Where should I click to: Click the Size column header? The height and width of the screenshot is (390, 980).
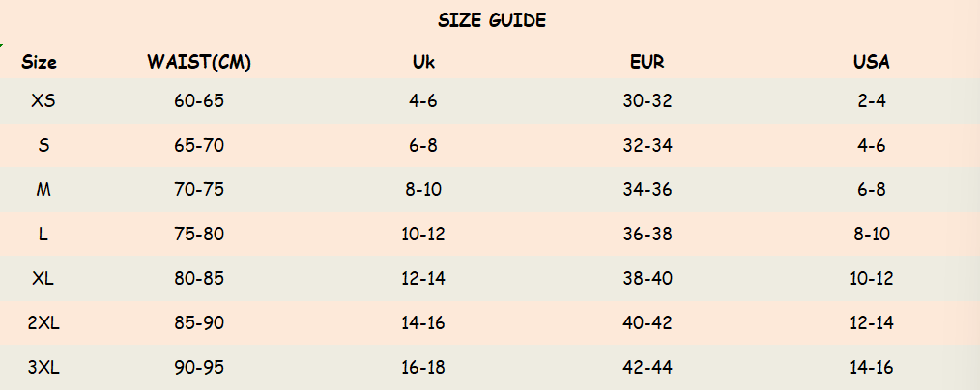coord(40,63)
